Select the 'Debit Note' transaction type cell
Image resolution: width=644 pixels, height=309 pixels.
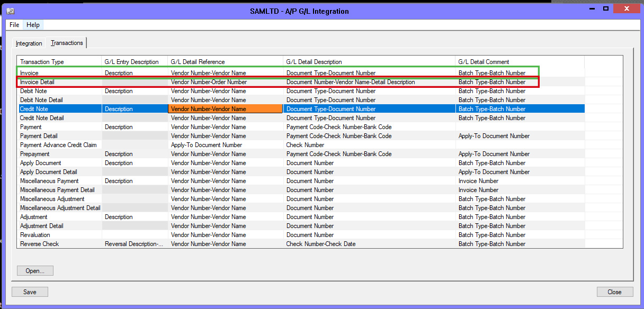coord(59,91)
